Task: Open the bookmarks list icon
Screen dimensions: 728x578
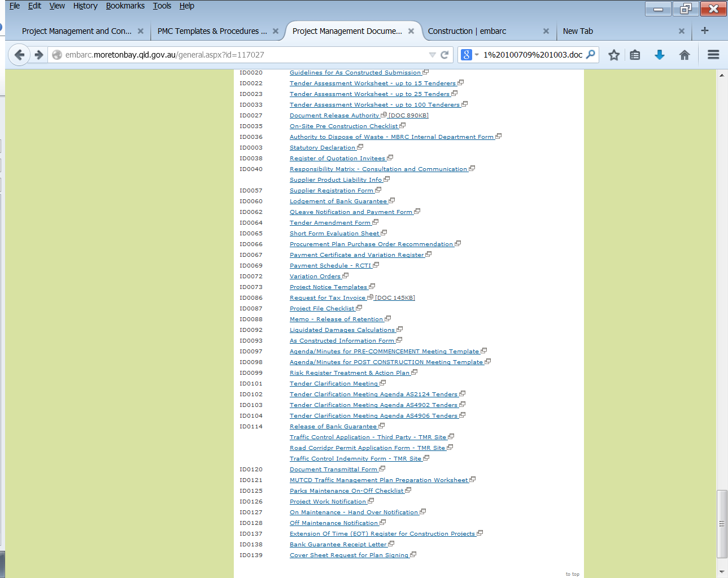Action: coord(635,55)
